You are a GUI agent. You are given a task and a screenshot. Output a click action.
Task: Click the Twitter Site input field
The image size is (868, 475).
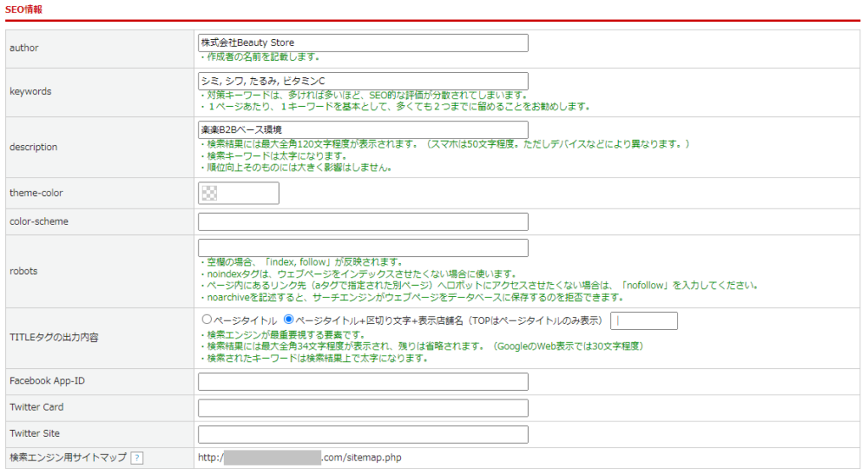click(x=363, y=434)
